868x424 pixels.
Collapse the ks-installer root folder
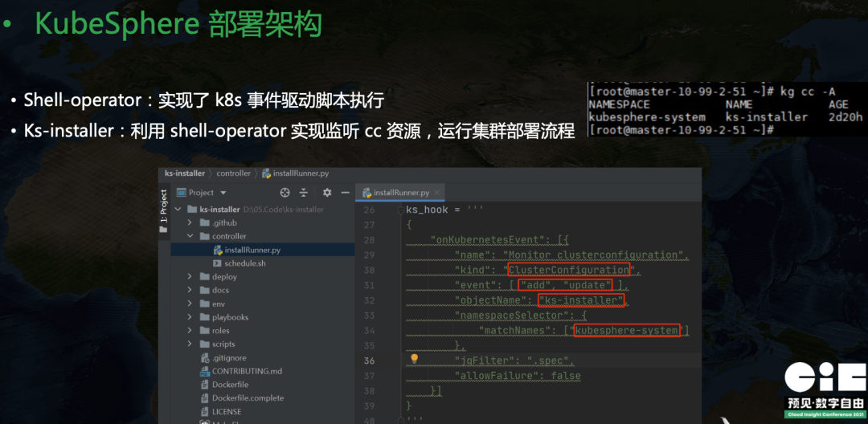tap(178, 210)
